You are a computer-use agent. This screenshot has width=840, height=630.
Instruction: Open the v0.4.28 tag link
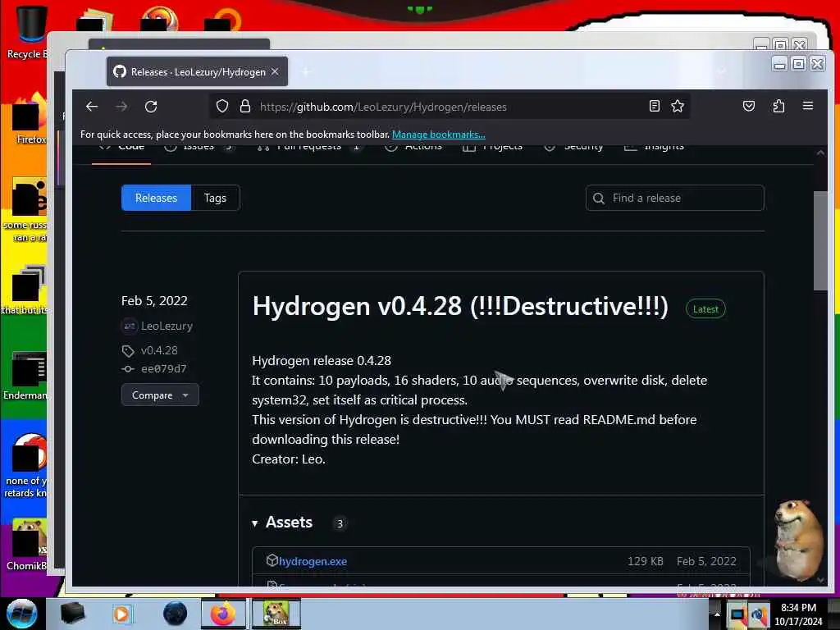(159, 350)
